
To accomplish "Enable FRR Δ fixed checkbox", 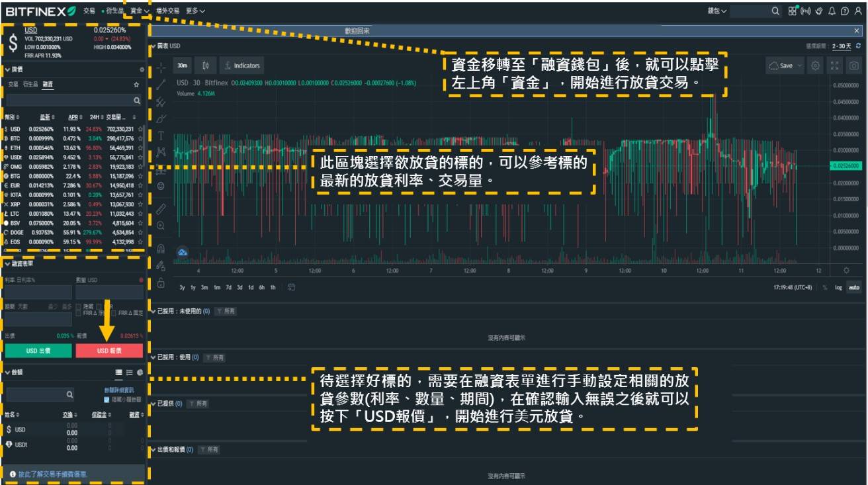I will 114,312.
